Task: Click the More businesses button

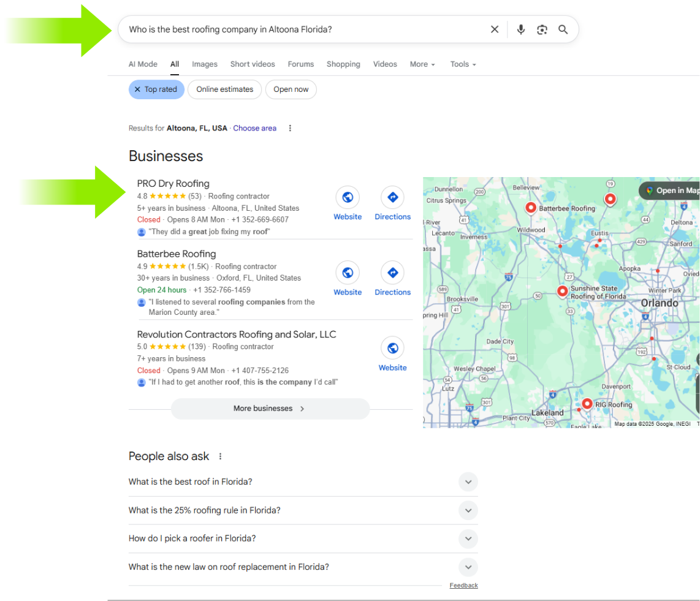Action: pyautogui.click(x=270, y=408)
